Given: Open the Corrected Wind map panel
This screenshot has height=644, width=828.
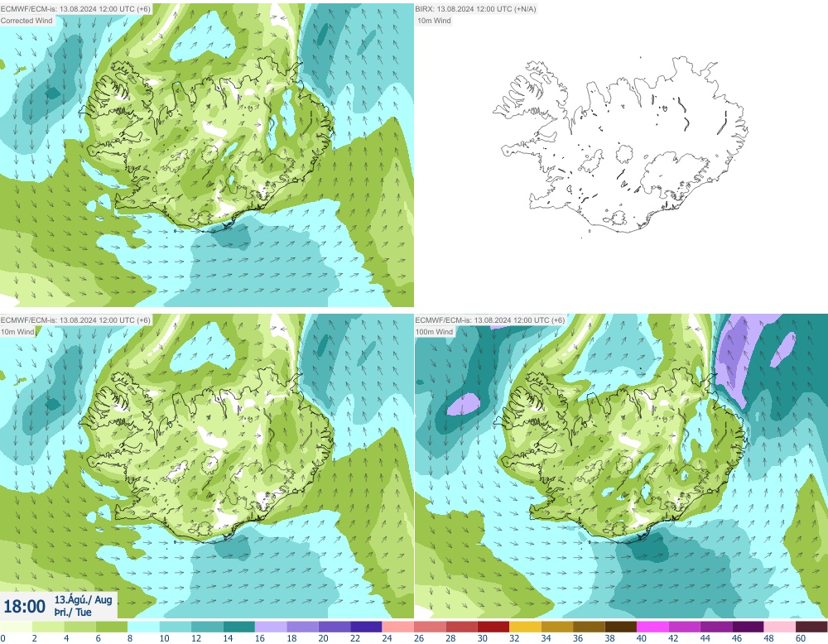Looking at the screenshot, I should (206, 155).
